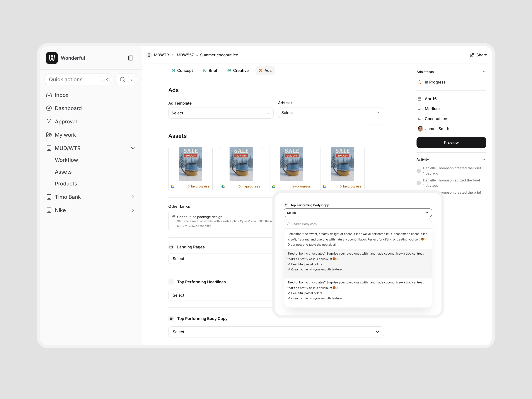532x399 pixels.
Task: Open search using magnifier icon
Action: (122, 79)
